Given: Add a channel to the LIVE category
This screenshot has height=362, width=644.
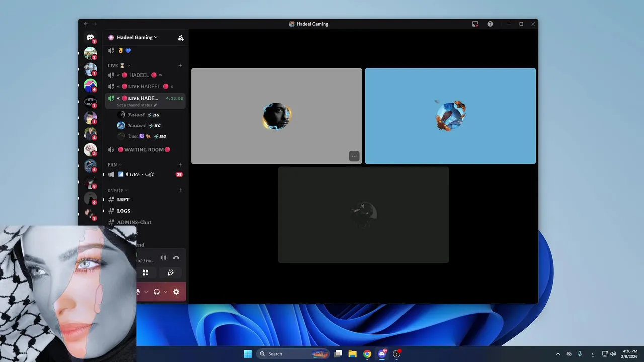Looking at the screenshot, I should [180, 66].
